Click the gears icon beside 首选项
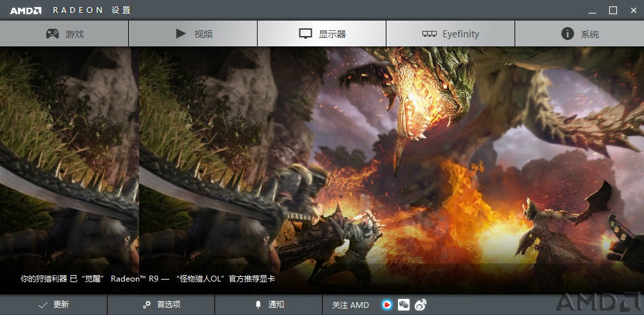The image size is (644, 315). 147,305
